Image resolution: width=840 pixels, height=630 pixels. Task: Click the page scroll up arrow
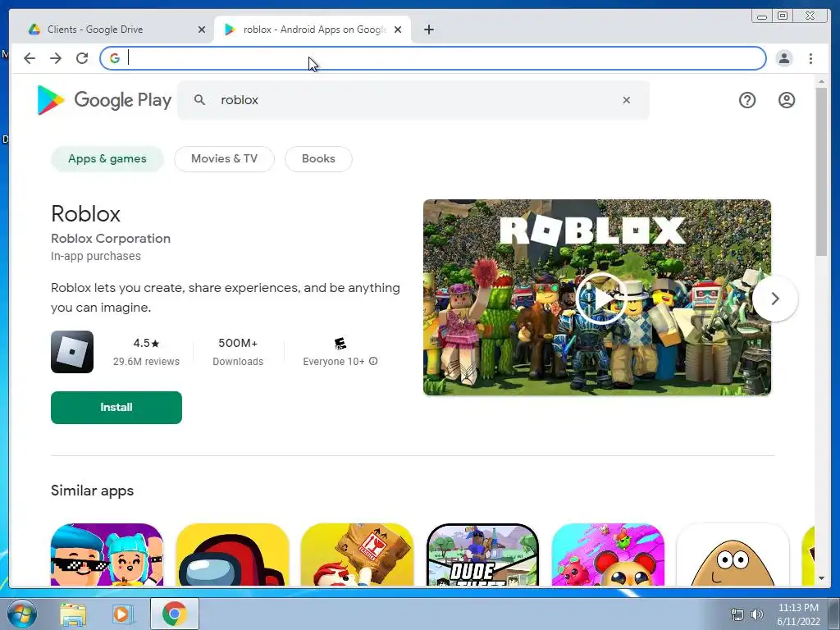821,81
